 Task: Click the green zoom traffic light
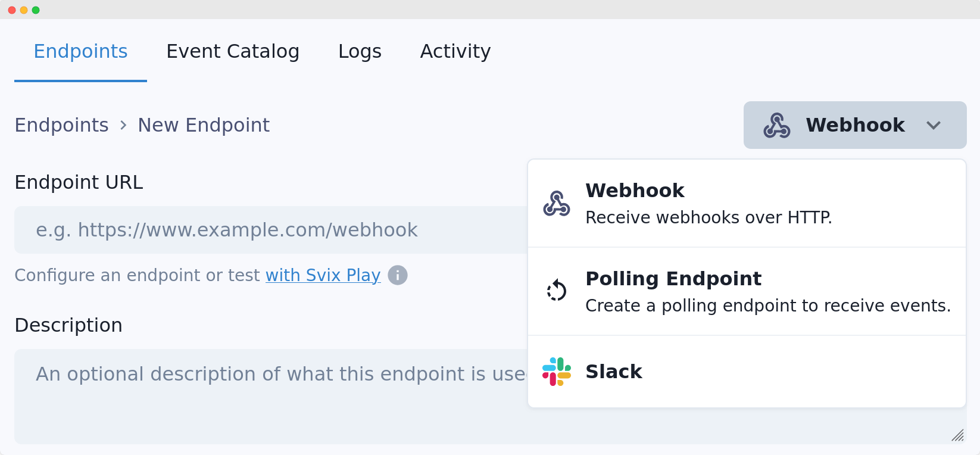coord(37,10)
